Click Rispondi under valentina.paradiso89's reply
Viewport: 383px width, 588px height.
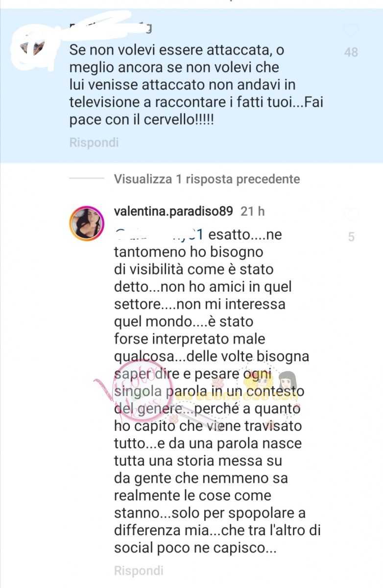139,571
